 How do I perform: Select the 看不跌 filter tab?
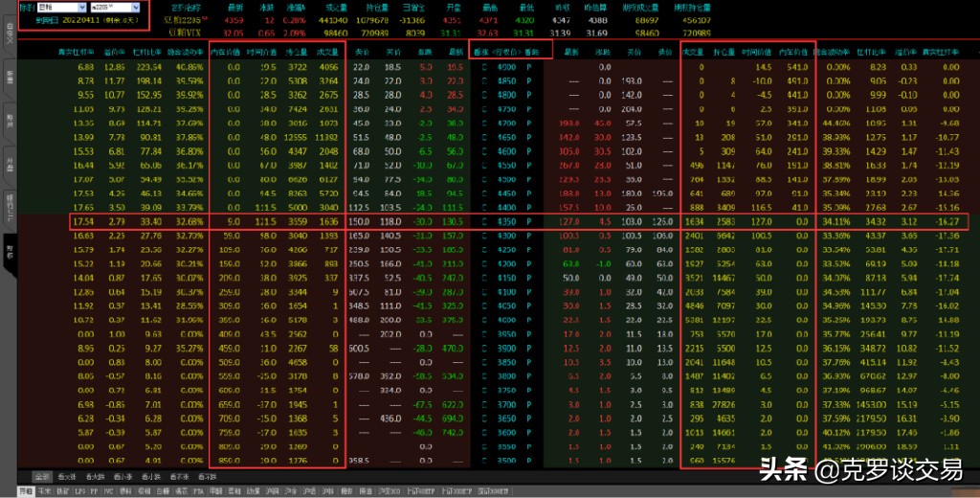point(207,477)
